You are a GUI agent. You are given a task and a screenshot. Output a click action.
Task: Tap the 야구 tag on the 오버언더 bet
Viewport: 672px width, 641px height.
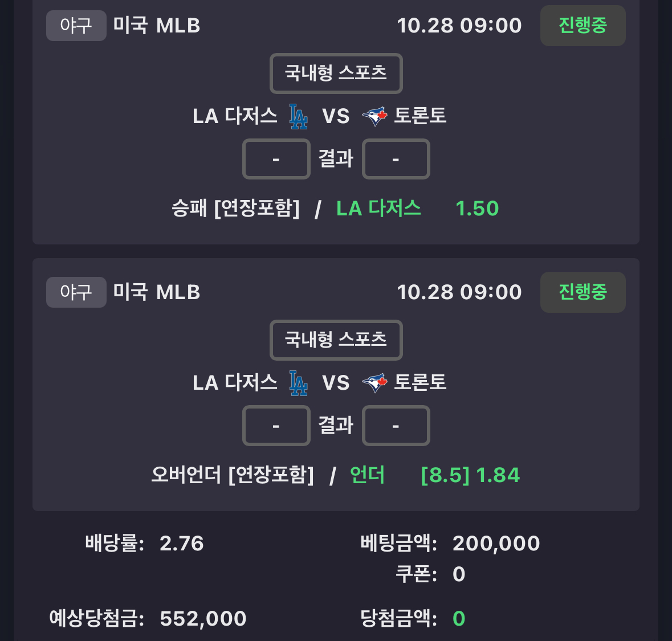[x=76, y=292]
